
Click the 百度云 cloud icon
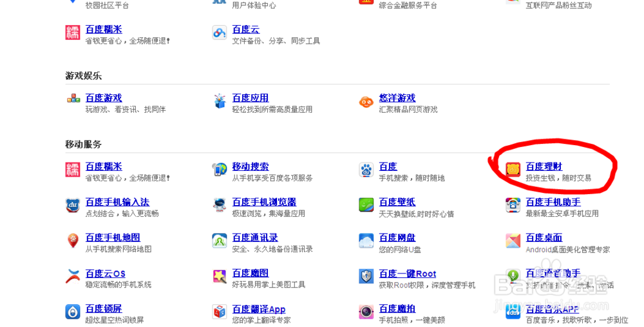[x=220, y=32]
